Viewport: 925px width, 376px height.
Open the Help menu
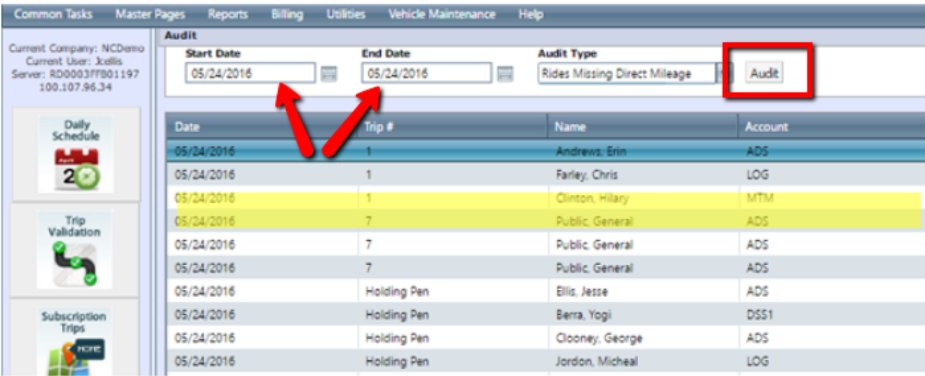(x=531, y=14)
